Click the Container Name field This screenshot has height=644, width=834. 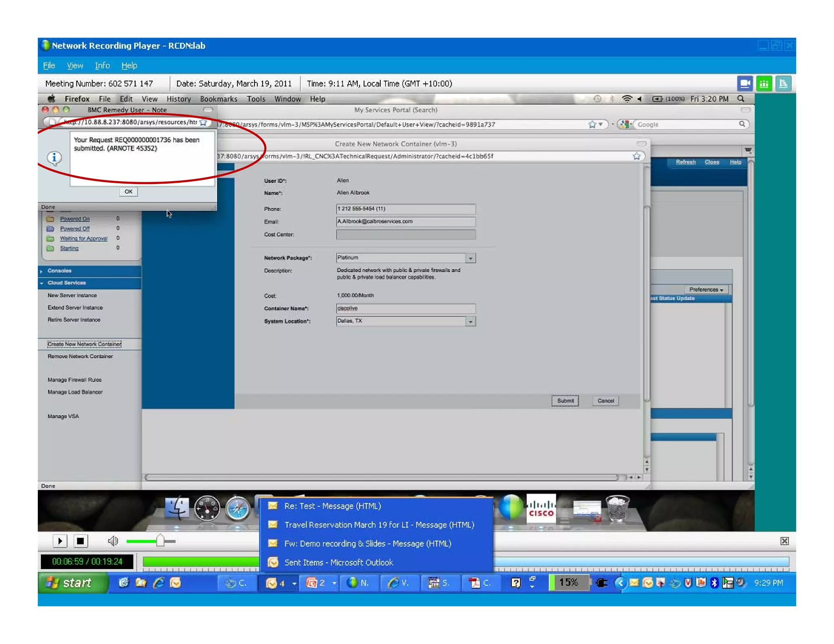click(406, 309)
